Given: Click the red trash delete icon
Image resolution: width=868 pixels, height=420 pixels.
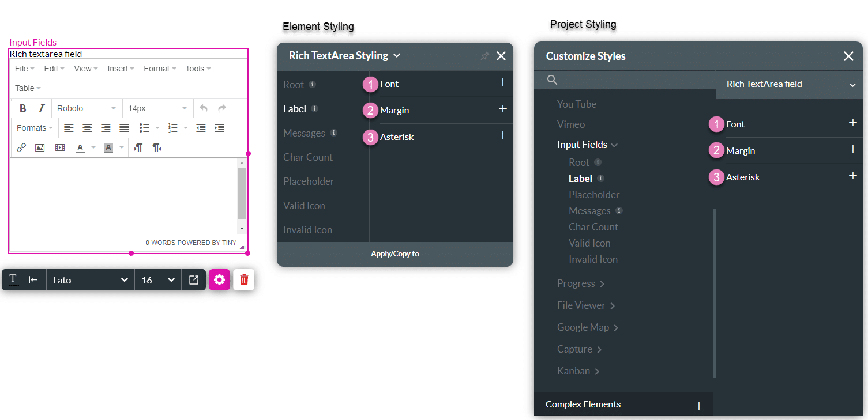Looking at the screenshot, I should (244, 280).
